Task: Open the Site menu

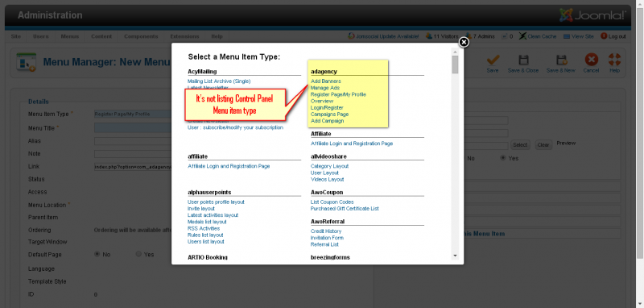Action: click(x=15, y=36)
